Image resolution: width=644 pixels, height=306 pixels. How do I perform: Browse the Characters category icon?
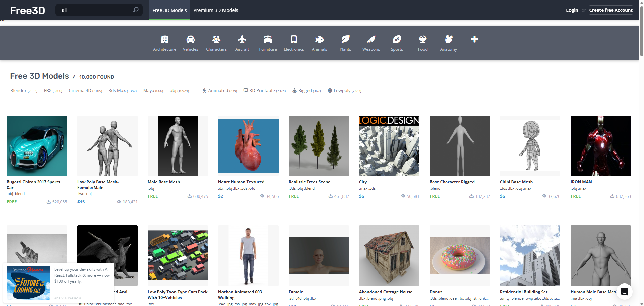pyautogui.click(x=216, y=40)
